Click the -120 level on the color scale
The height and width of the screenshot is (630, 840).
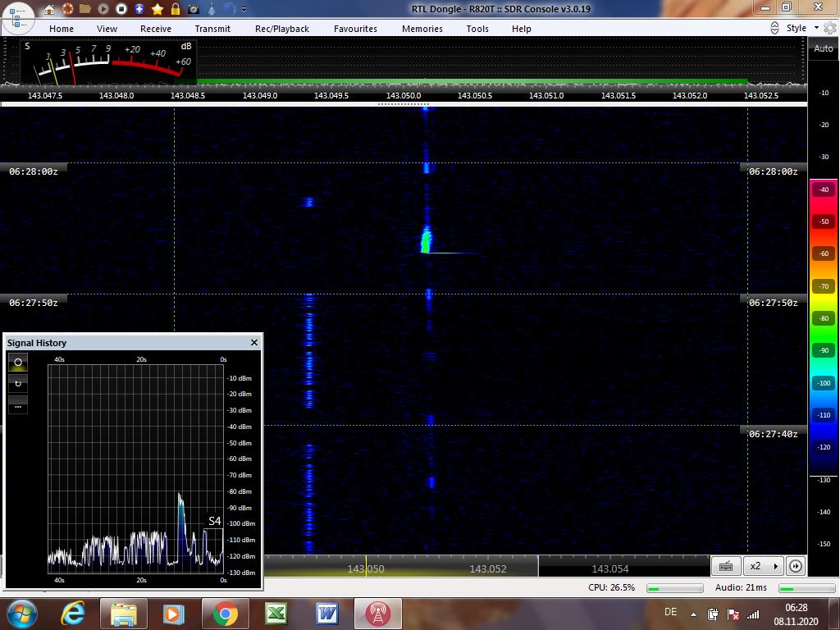click(x=824, y=447)
